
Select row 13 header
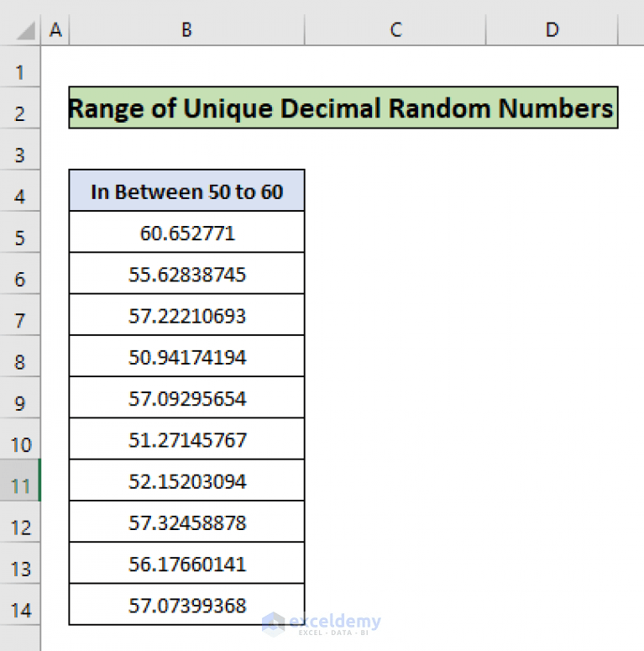tap(20, 563)
